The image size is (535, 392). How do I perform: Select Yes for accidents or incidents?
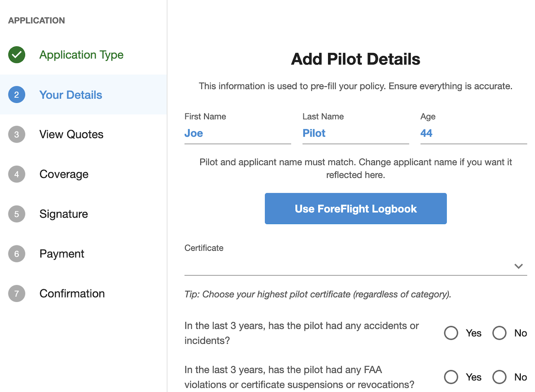(x=451, y=333)
